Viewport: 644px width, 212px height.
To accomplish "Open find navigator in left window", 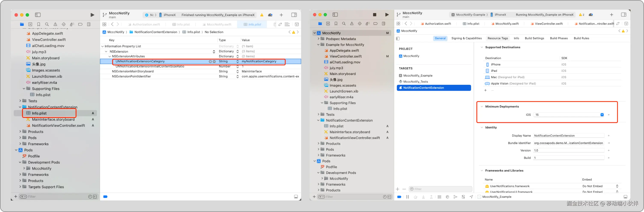I will coord(47,24).
